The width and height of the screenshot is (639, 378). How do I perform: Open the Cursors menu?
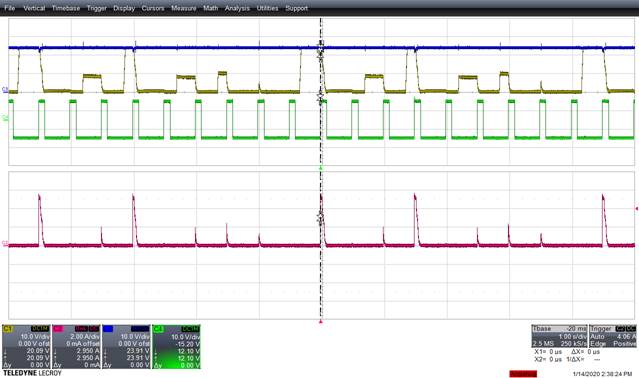pos(153,8)
